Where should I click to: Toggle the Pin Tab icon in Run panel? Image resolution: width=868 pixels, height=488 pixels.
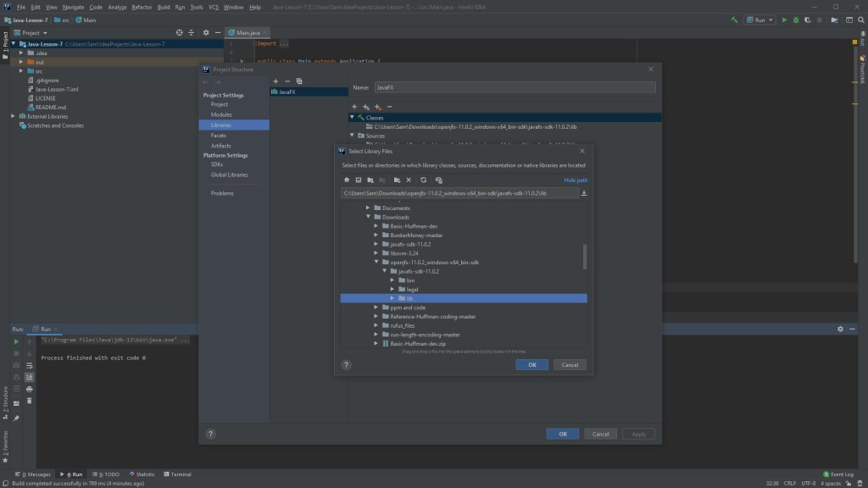(16, 419)
